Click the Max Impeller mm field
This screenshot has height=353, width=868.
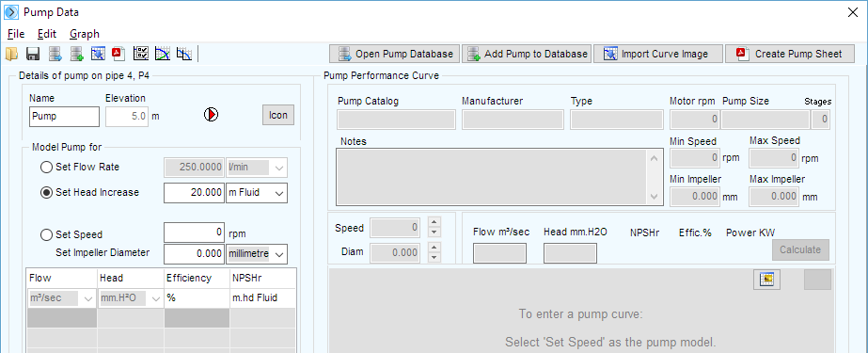click(774, 196)
